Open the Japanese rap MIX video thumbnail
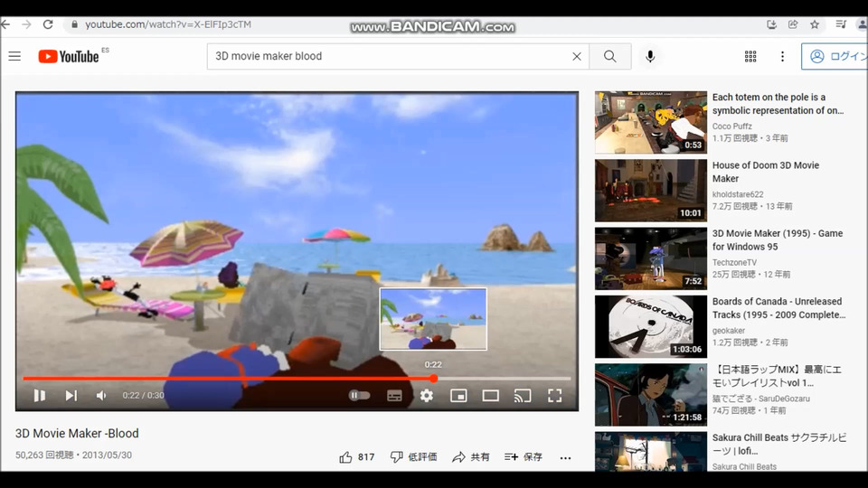 pyautogui.click(x=650, y=395)
